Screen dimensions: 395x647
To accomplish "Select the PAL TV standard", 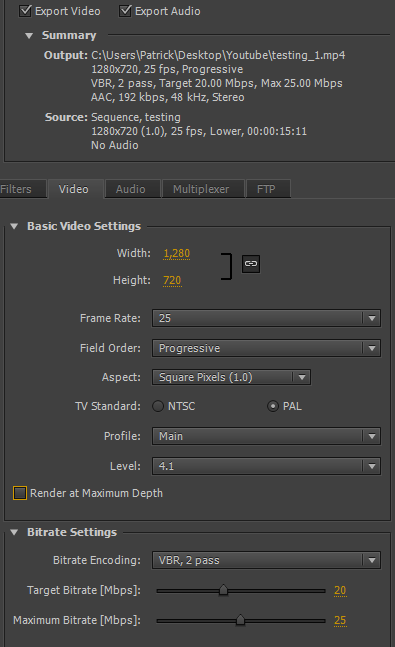I will 272,406.
